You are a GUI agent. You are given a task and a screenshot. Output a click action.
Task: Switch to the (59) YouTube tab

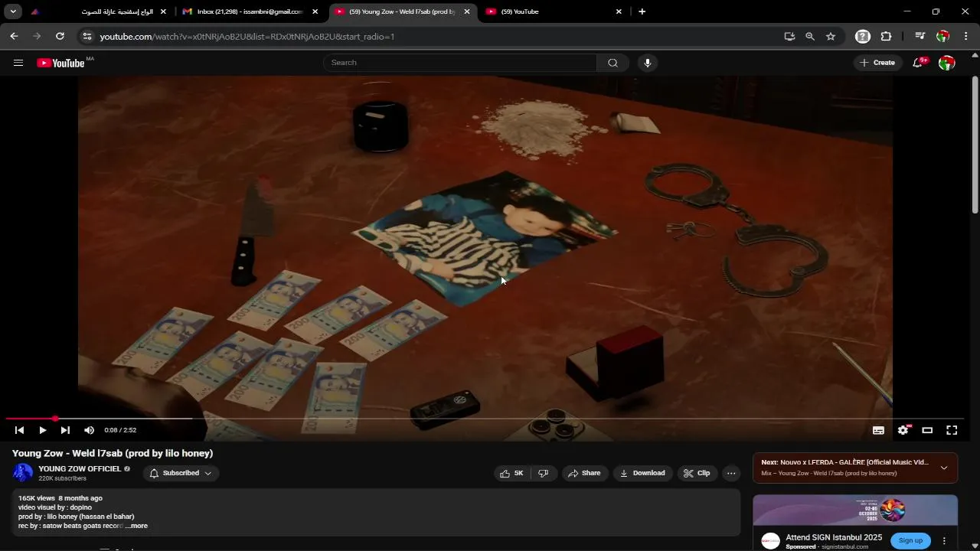point(555,11)
